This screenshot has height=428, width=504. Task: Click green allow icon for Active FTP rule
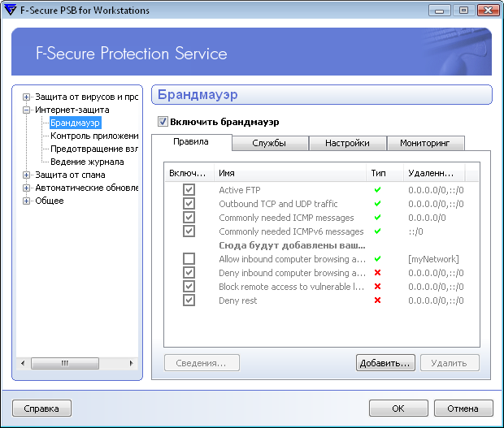tap(377, 190)
